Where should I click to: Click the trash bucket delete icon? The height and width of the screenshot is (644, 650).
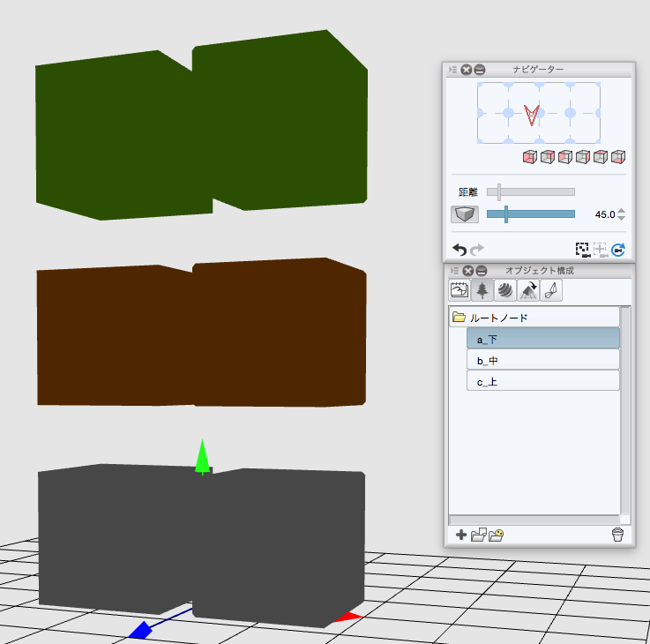(617, 535)
